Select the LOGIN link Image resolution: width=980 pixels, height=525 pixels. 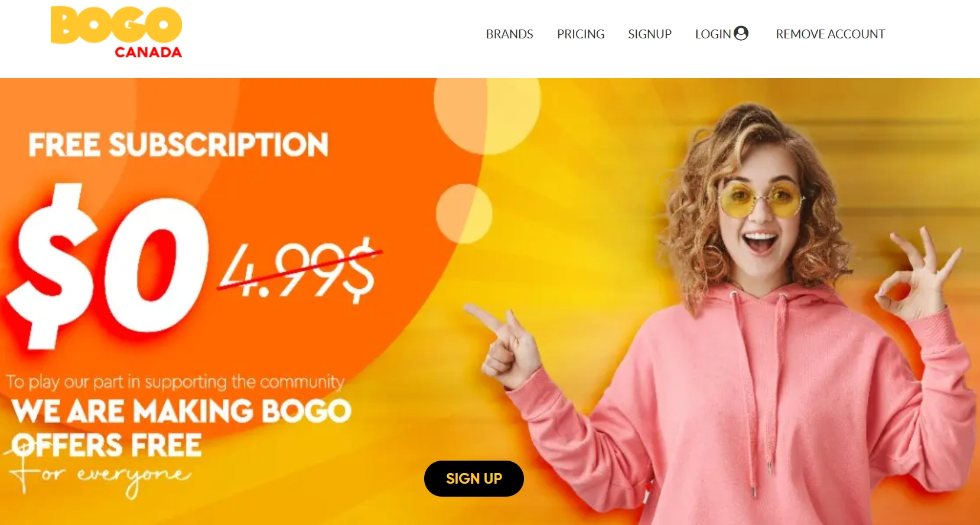713,34
